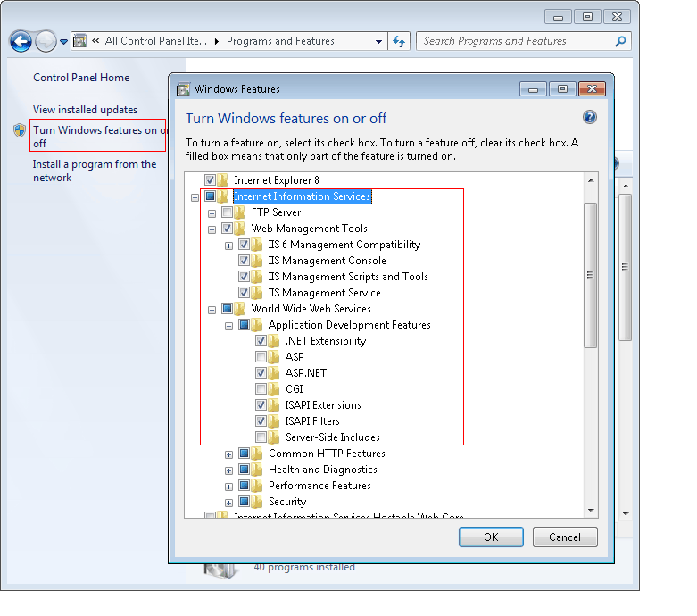Open the address bar history dropdown
697x616 pixels.
378,42
